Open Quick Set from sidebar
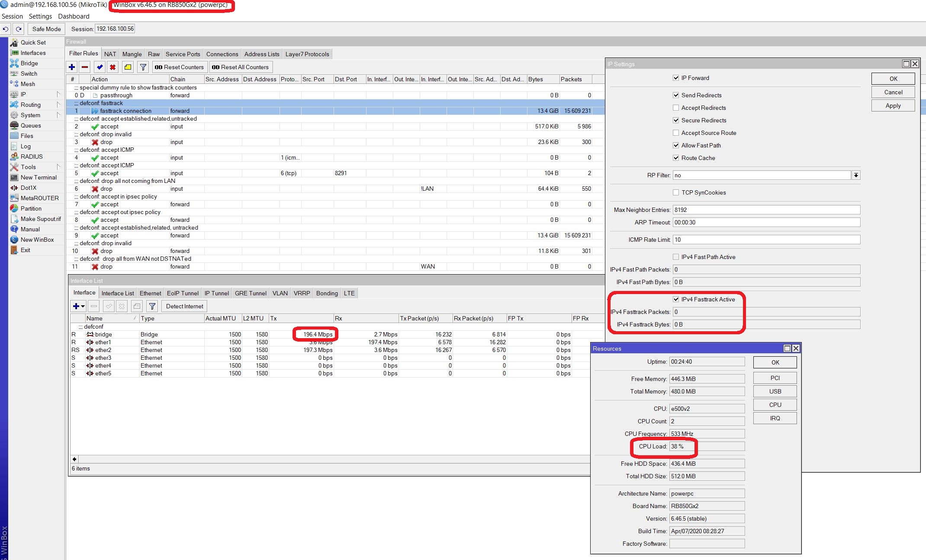 [33, 42]
